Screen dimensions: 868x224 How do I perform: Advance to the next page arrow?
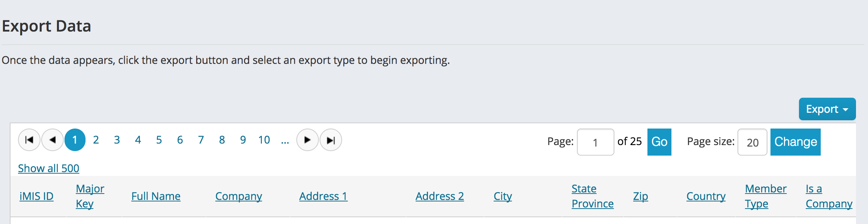coord(307,140)
